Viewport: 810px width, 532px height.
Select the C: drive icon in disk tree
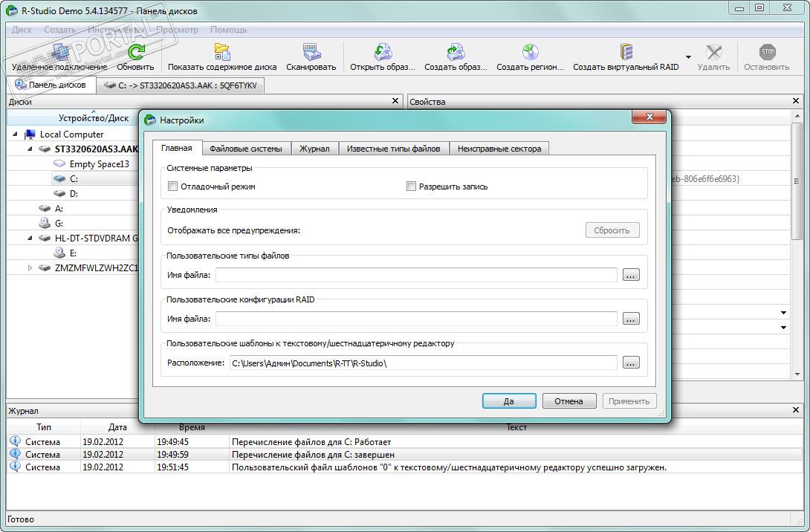click(x=59, y=179)
